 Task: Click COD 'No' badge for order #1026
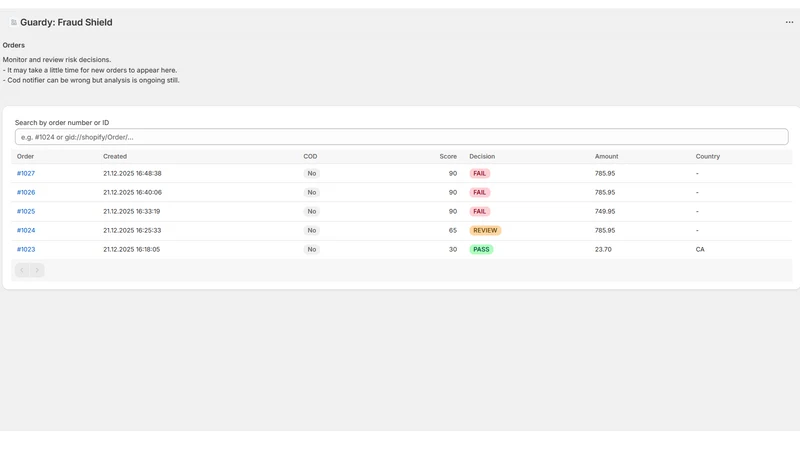click(x=312, y=192)
